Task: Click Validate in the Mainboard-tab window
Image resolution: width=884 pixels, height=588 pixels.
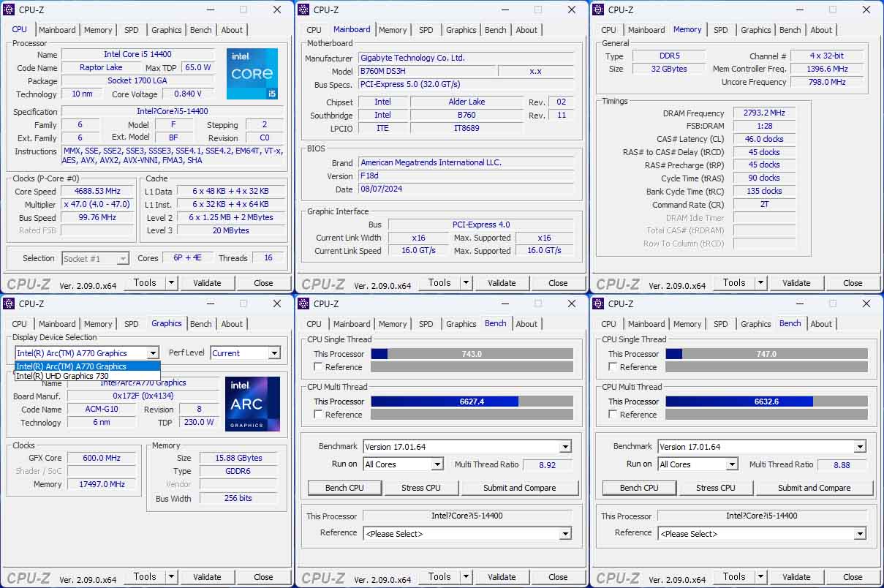Action: coord(502,283)
